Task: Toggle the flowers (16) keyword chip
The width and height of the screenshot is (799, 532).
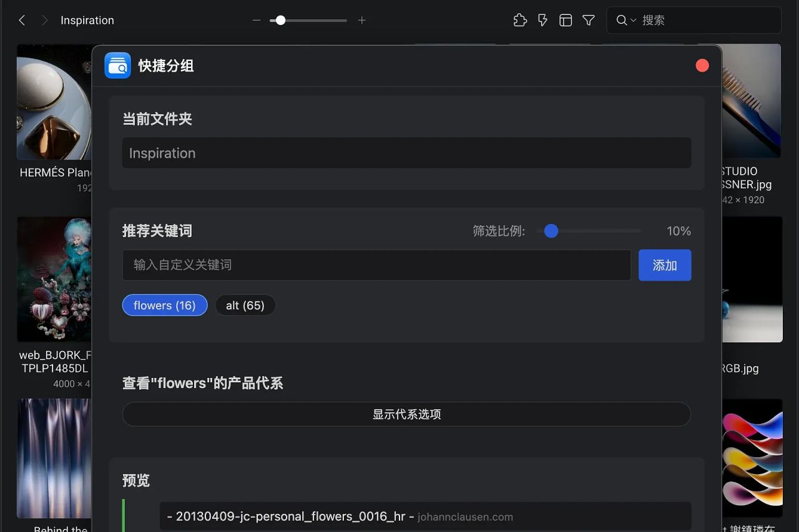Action: pyautogui.click(x=165, y=305)
